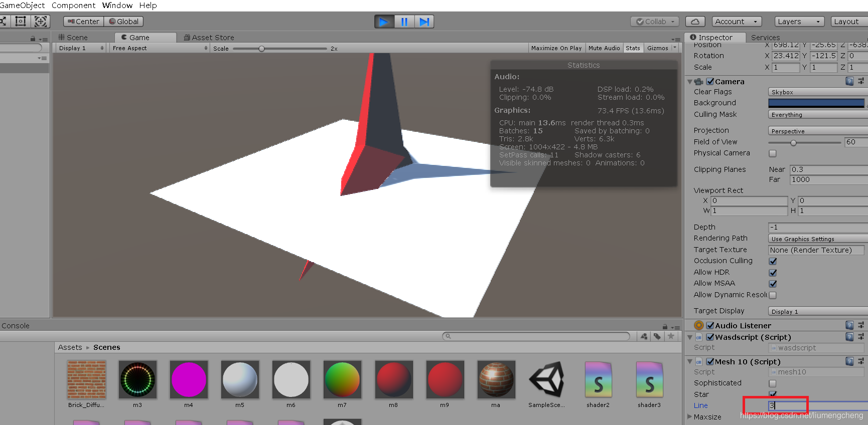Toggle the Stats overlay button
Image resolution: width=868 pixels, height=425 pixels.
coord(633,48)
